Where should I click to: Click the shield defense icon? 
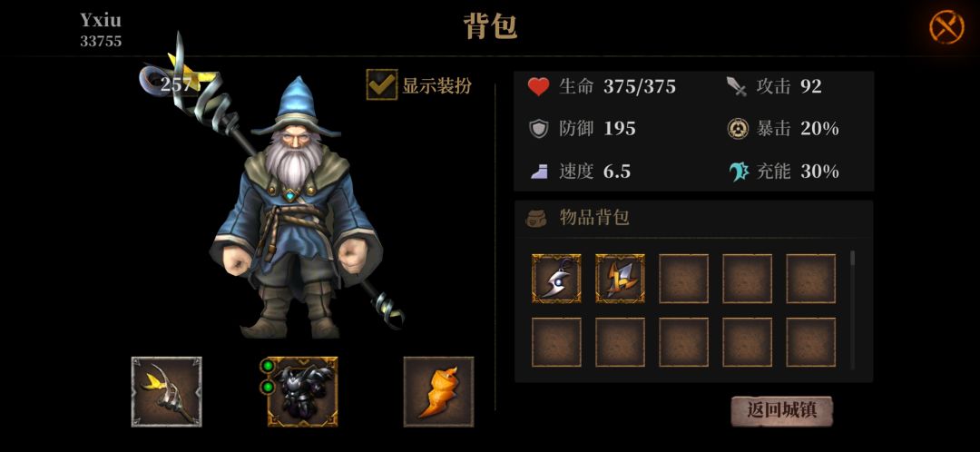538,129
